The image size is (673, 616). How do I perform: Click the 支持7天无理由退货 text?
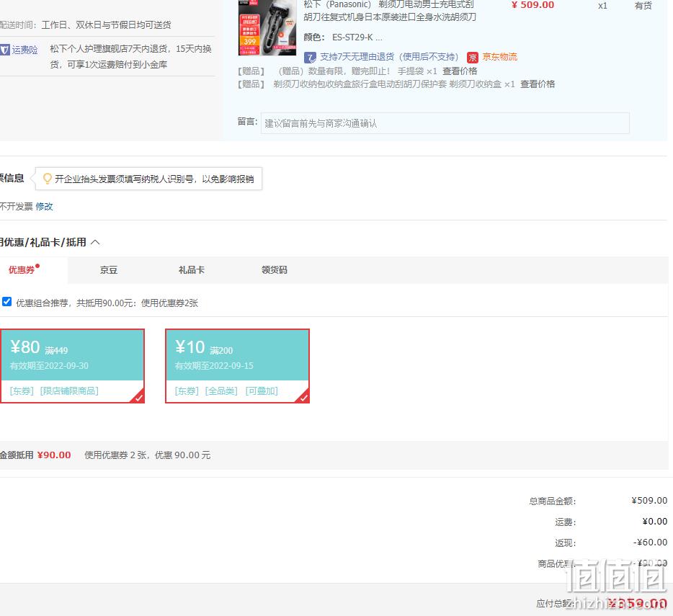pos(389,57)
